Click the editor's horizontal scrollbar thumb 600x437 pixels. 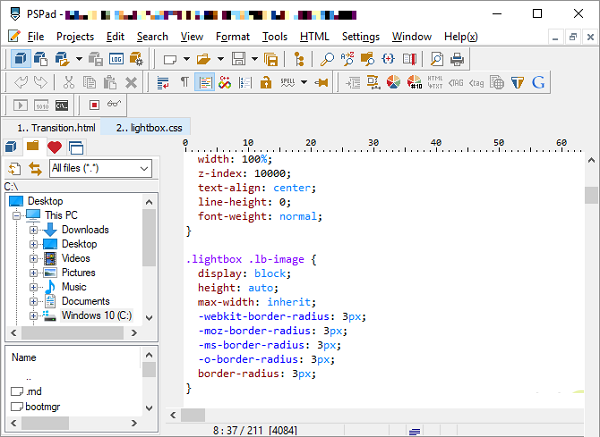[193, 415]
